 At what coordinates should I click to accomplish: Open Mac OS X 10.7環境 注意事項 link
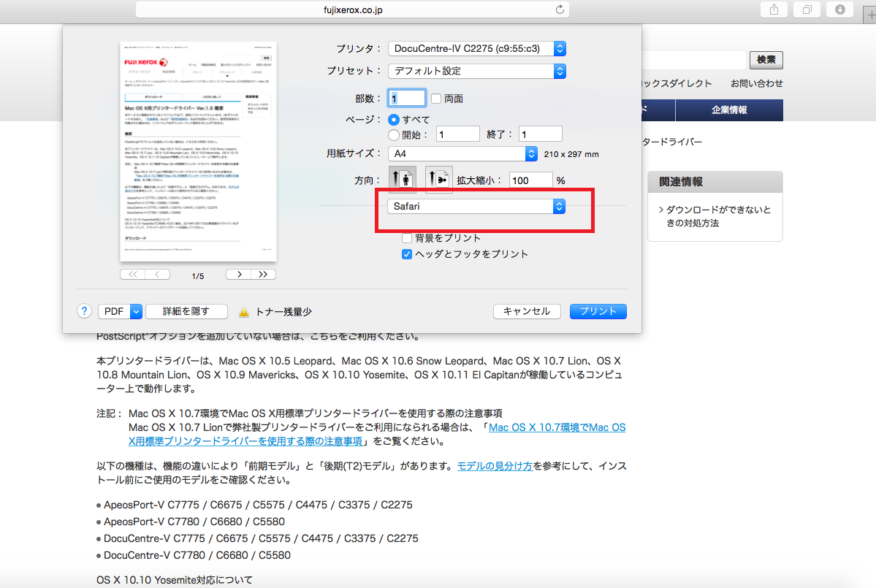pos(377,434)
